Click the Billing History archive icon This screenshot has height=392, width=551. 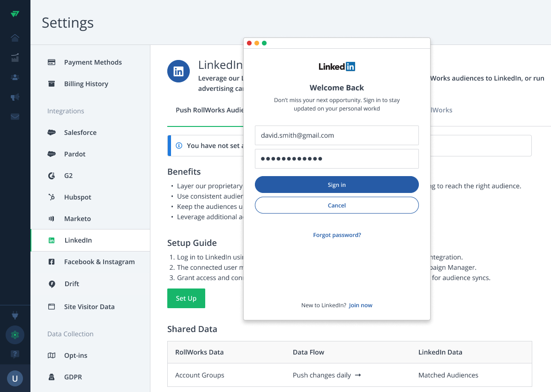coord(52,83)
